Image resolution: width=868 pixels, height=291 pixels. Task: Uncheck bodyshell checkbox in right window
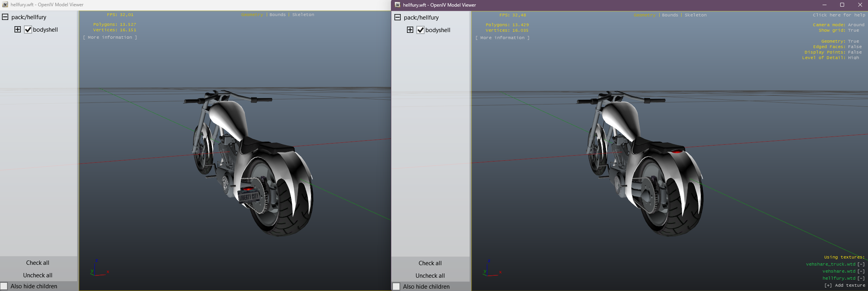pyautogui.click(x=420, y=30)
